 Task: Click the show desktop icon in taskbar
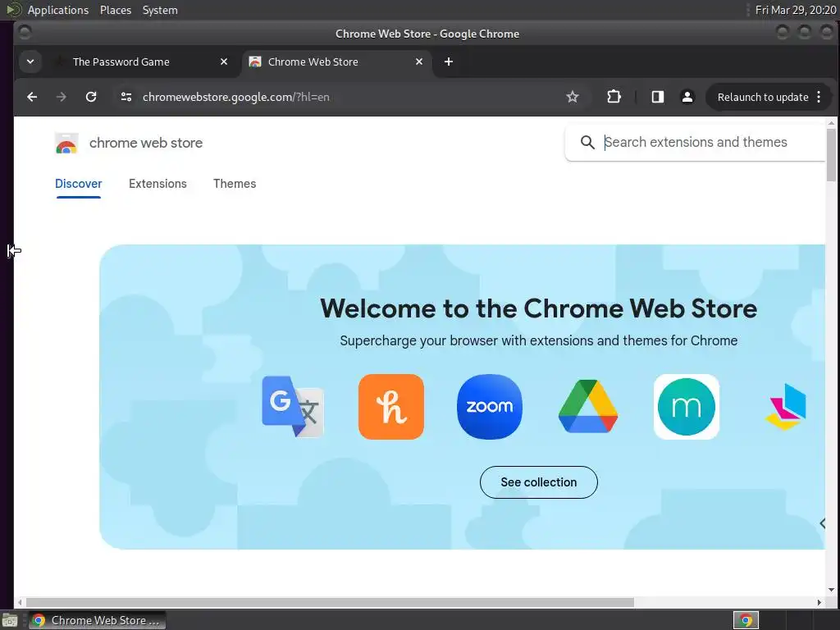[x=10, y=621]
